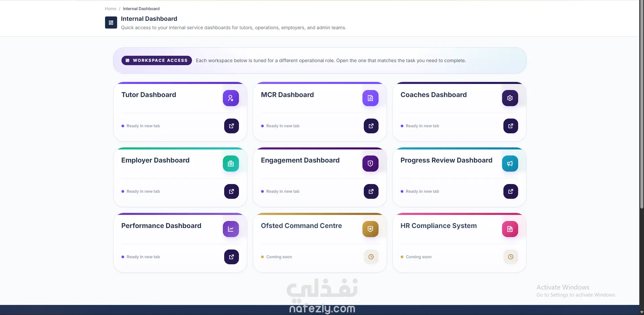Click 'Ready in new tab' under Coaches Dashboard
This screenshot has width=644, height=315.
[x=423, y=126]
